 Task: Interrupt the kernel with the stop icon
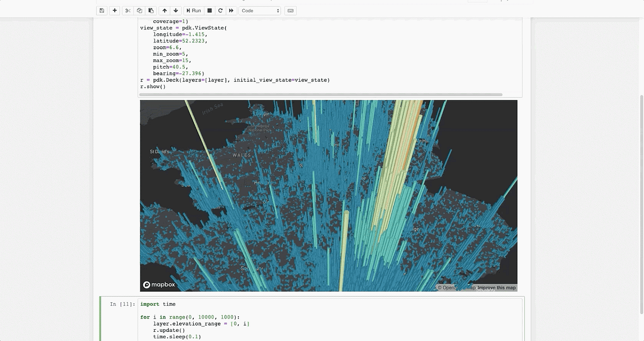click(208, 10)
